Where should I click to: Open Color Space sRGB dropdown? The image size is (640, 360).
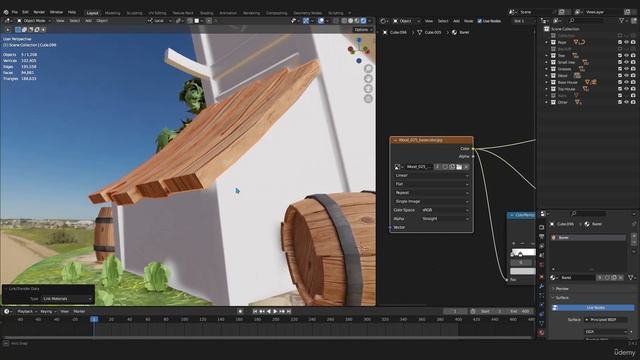tap(445, 210)
